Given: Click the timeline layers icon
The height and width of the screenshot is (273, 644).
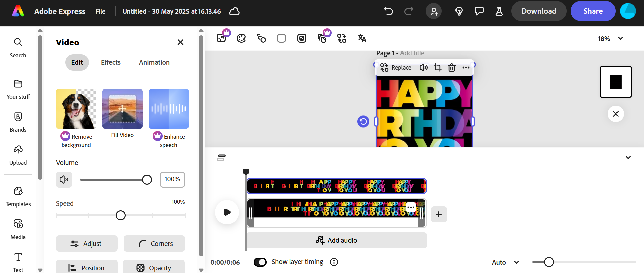Looking at the screenshot, I should point(221,157).
